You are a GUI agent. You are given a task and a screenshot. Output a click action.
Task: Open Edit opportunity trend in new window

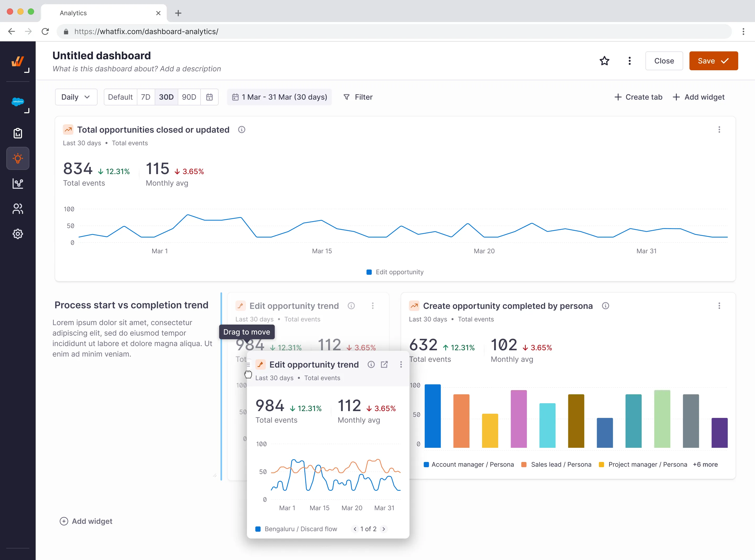pos(384,364)
